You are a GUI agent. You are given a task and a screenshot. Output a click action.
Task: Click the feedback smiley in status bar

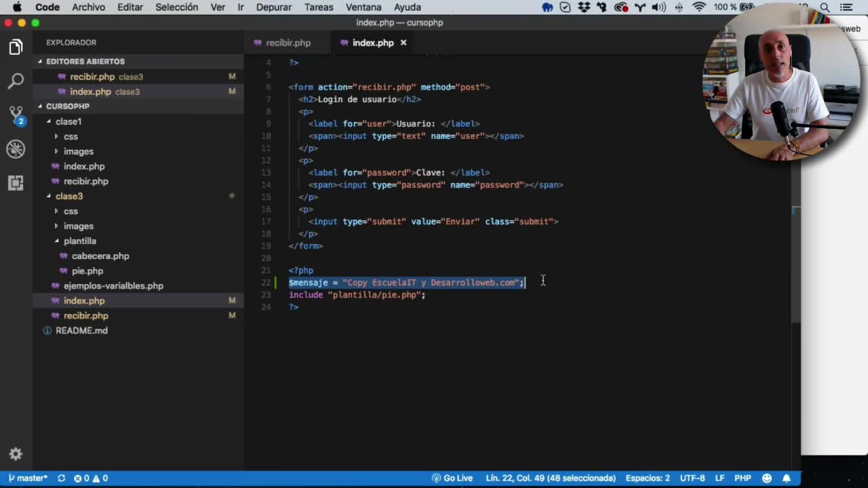tap(767, 478)
